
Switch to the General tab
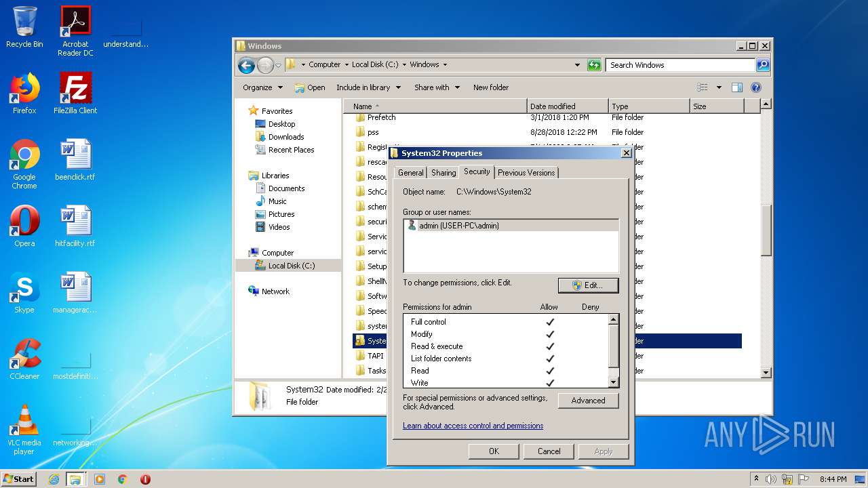(410, 173)
